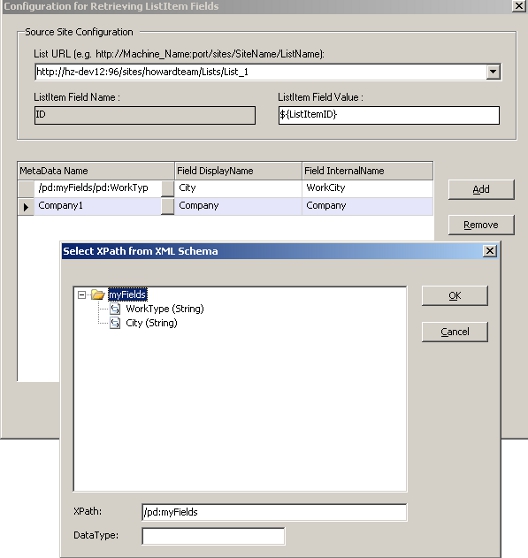Screen dimensions: 528x558
Task: Open browse button in the Company1 metadata row
Action: 168,207
